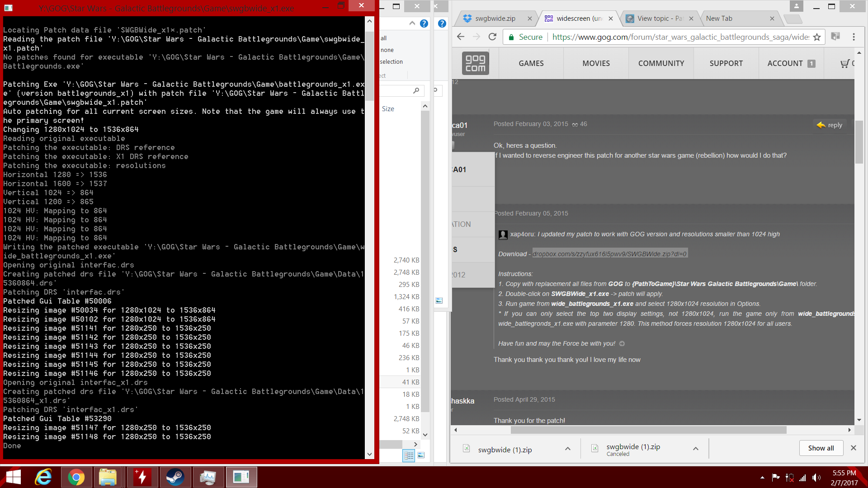Click Show all downloads
Viewport: 868px width, 488px height.
click(821, 448)
